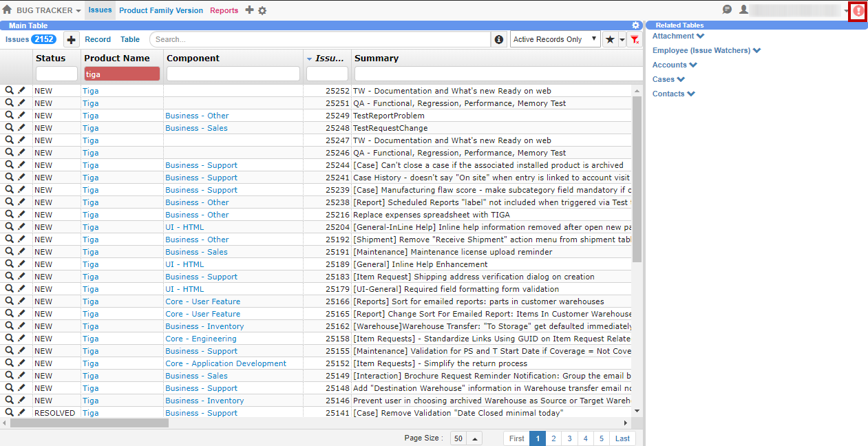868x446 pixels.
Task: Open the Active Records Only dropdown
Action: [555, 39]
